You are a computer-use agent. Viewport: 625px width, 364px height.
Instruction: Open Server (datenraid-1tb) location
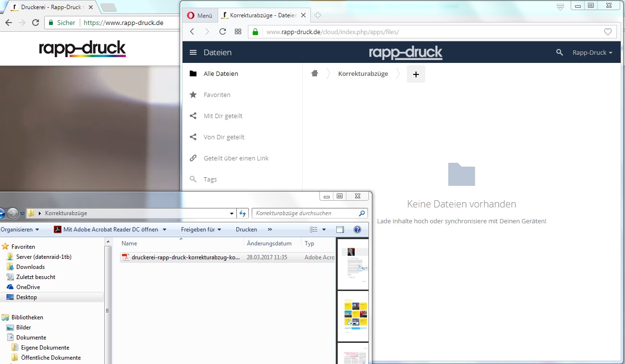pyautogui.click(x=44, y=257)
